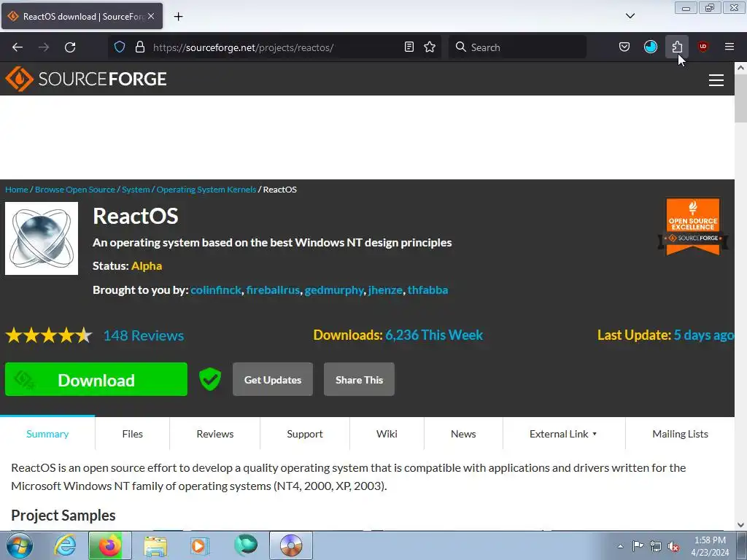Open fireballrus's profile link
The width and height of the screenshot is (747, 560).
(273, 290)
